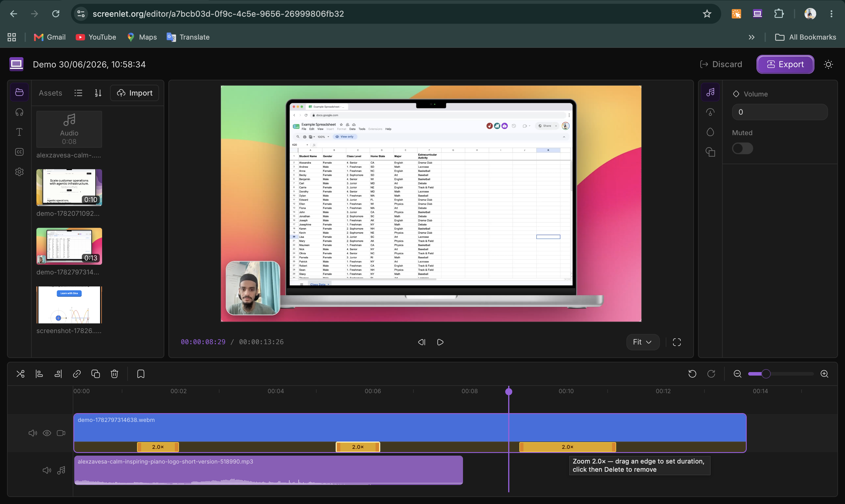
Task: Select the 0:10 demo video thumbnail
Action: [69, 187]
